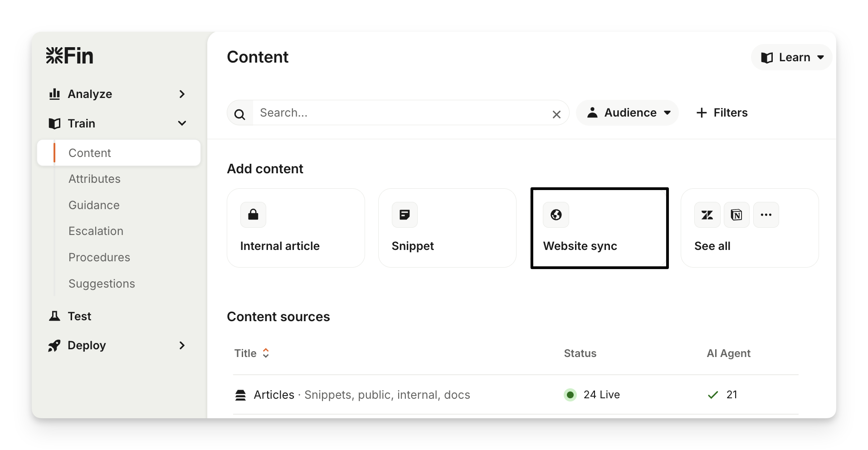This screenshot has height=450, width=868.
Task: Focus the Search input field
Action: pos(399,113)
